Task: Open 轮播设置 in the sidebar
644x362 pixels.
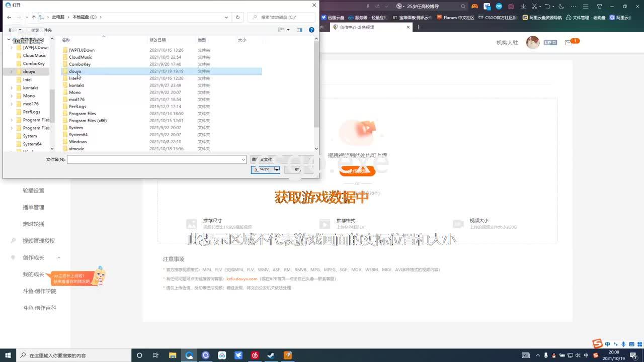Action: 34,191
